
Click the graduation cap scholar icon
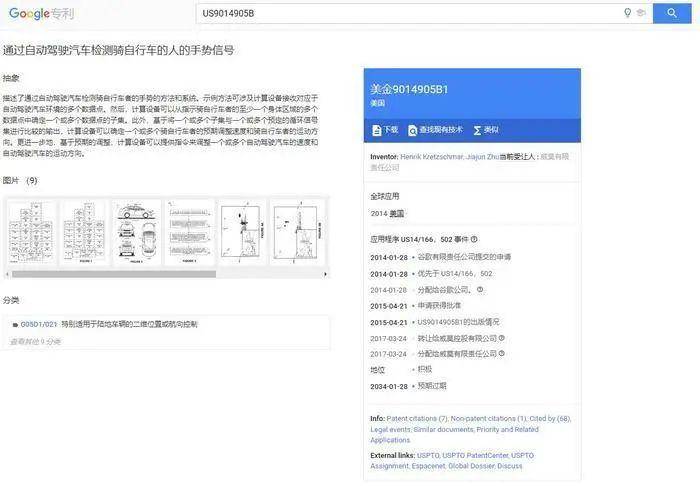pyautogui.click(x=641, y=13)
